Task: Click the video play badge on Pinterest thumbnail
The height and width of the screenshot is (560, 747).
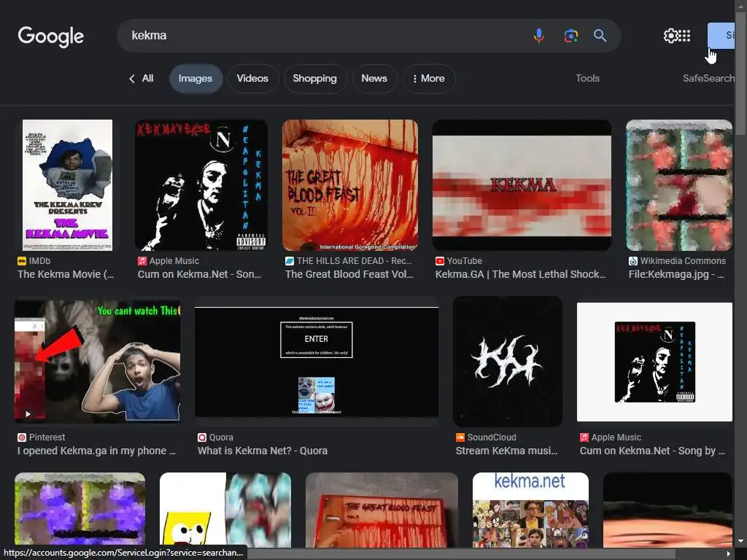Action: (28, 414)
